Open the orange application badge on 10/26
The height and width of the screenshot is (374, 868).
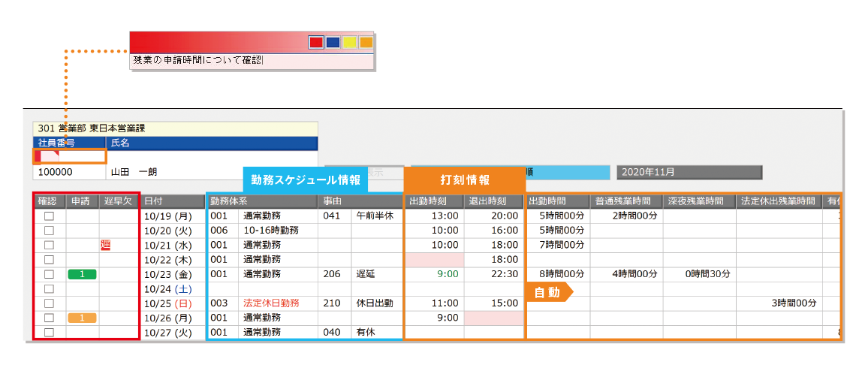[83, 318]
